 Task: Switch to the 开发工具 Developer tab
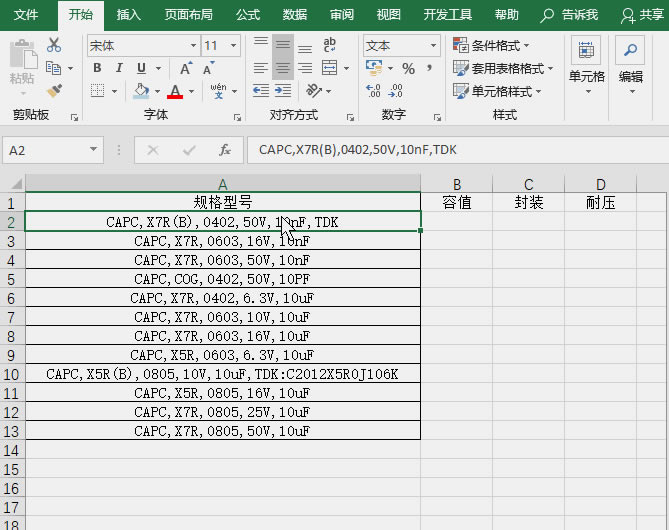448,15
